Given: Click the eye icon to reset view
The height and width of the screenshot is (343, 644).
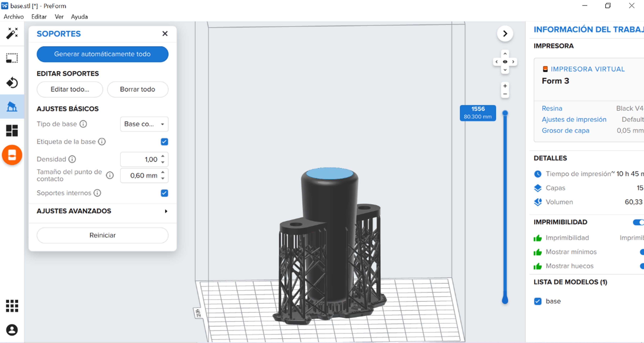Looking at the screenshot, I should [505, 62].
